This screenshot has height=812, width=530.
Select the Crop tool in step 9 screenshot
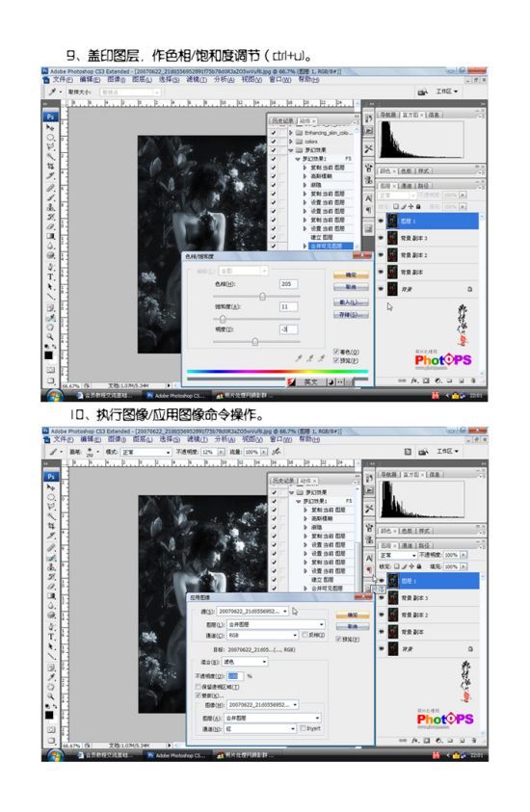coord(50,167)
